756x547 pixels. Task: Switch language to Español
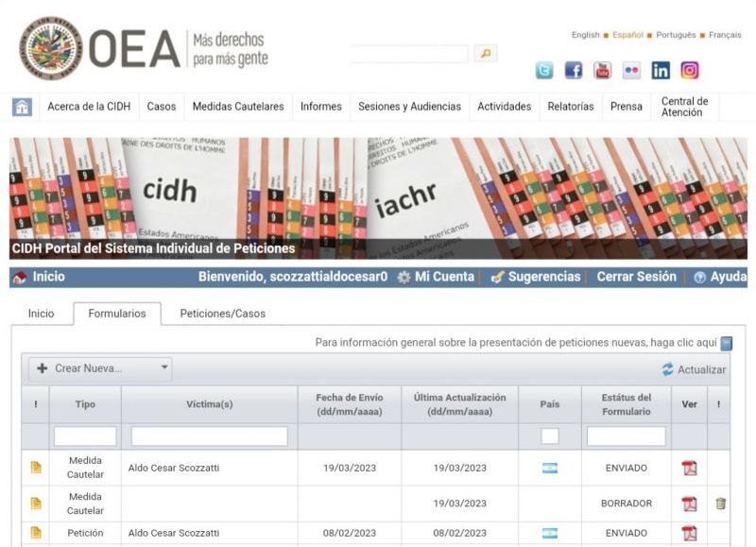click(627, 35)
